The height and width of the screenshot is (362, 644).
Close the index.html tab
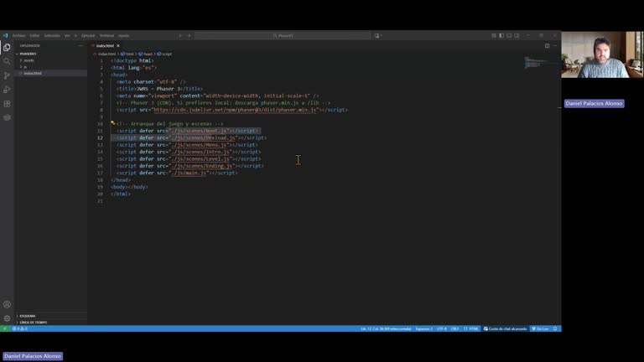(118, 46)
